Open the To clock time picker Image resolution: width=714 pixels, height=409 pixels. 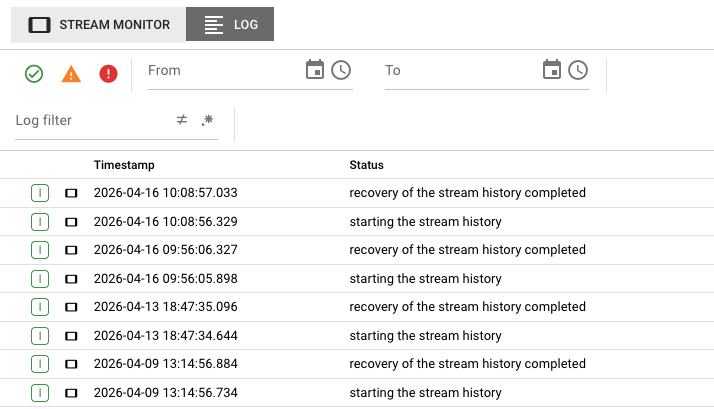[578, 70]
